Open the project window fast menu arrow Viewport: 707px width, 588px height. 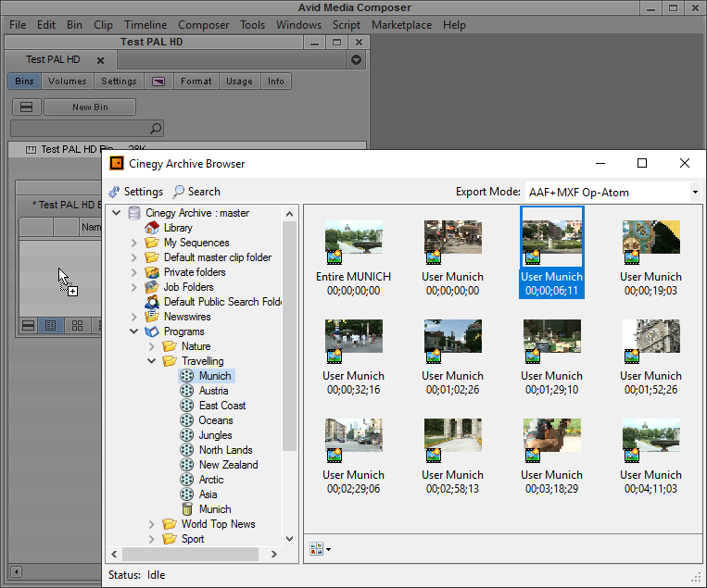[x=356, y=60]
